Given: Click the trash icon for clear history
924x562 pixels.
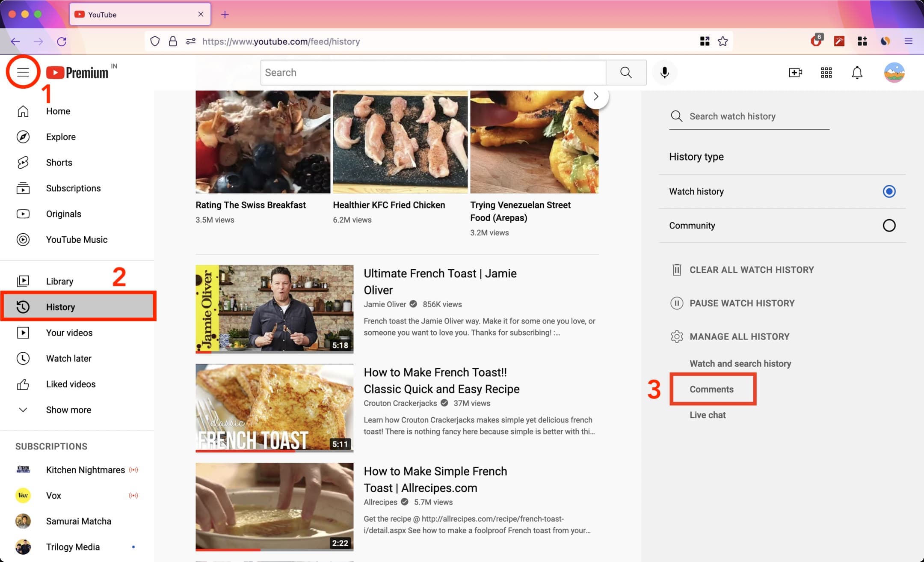Looking at the screenshot, I should click(x=676, y=270).
